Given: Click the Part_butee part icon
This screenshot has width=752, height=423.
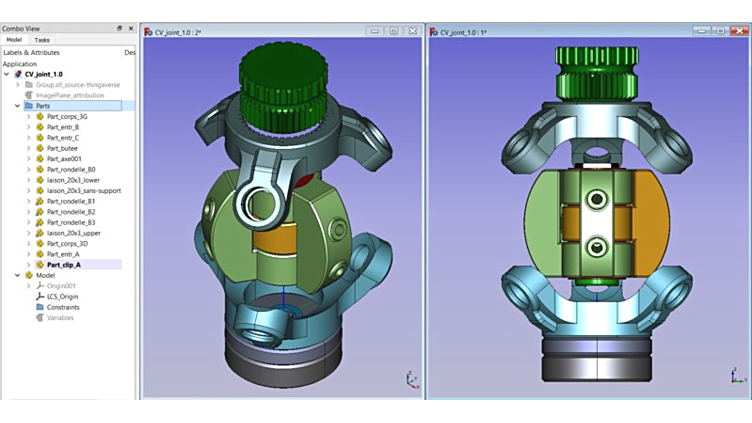Looking at the screenshot, I should click(40, 148).
